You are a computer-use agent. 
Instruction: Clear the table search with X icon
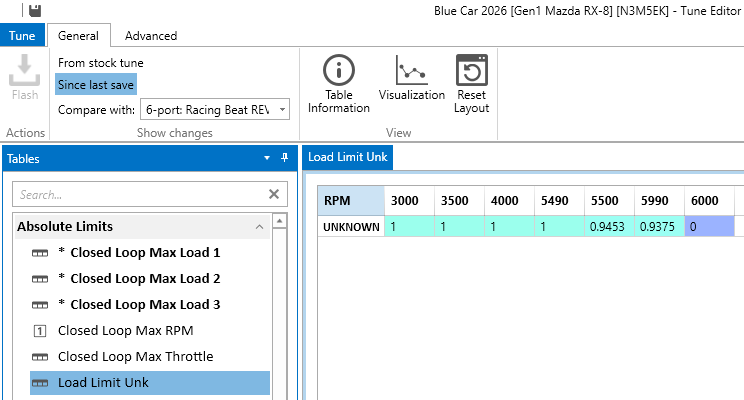(274, 194)
